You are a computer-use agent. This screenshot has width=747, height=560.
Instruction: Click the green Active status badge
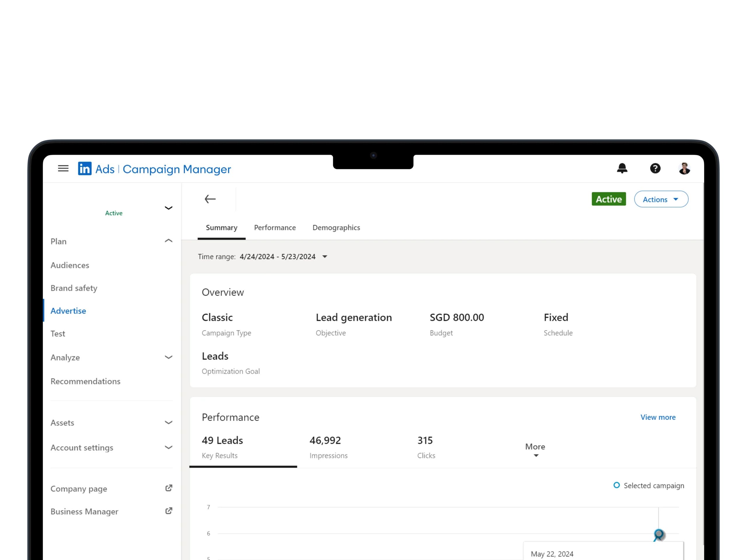pos(608,199)
